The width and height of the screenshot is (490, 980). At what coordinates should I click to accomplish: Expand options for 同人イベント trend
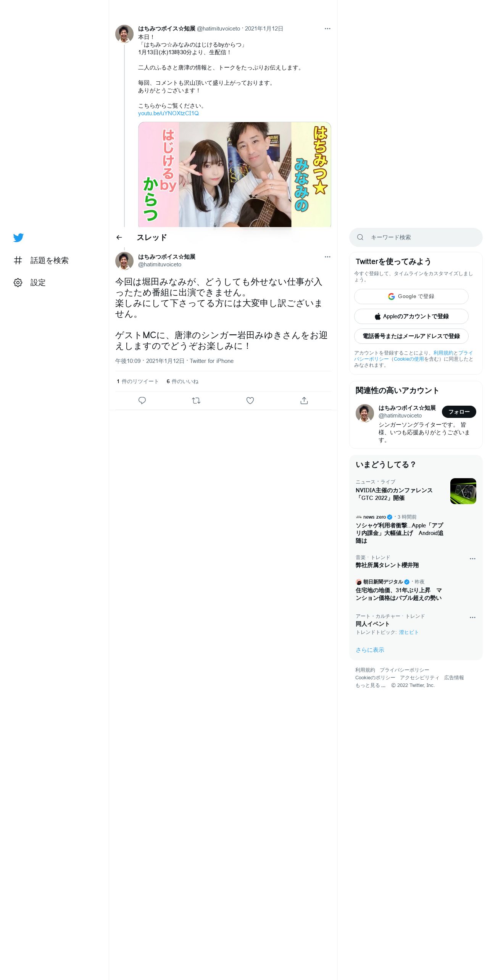[x=472, y=617]
